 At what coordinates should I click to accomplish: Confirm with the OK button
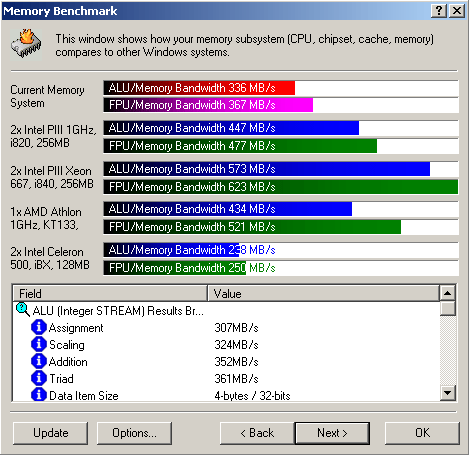click(x=422, y=433)
